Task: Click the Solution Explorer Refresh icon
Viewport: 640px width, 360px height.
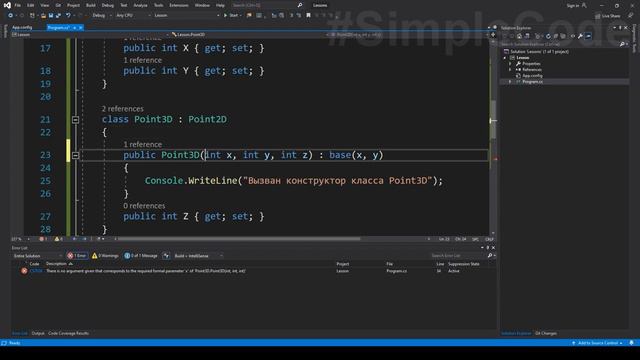Action: (548, 36)
